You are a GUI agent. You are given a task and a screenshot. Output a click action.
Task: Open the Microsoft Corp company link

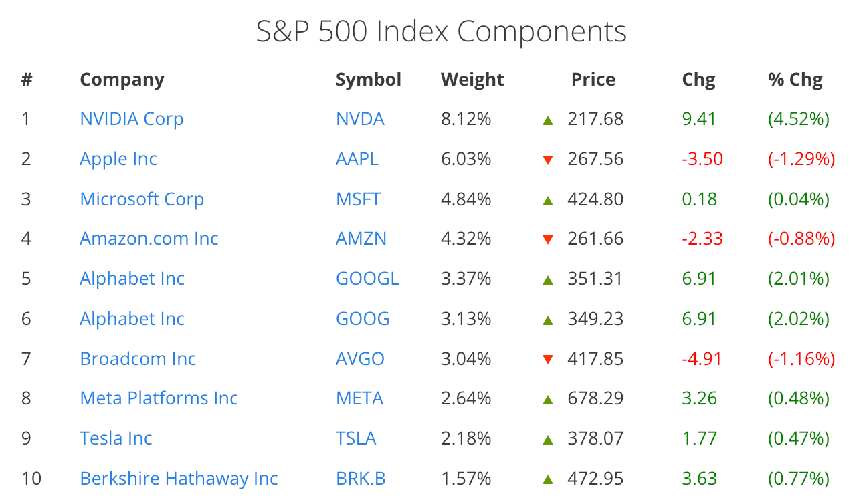pos(142,199)
